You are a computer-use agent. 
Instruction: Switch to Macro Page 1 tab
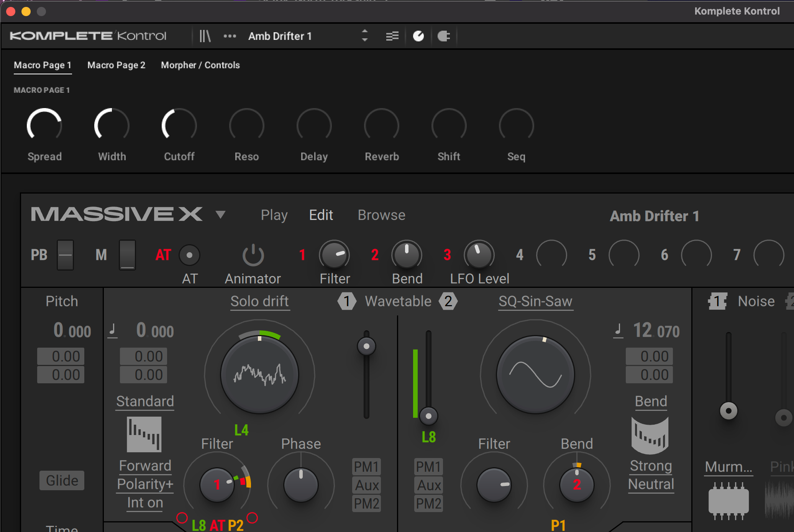click(x=43, y=65)
